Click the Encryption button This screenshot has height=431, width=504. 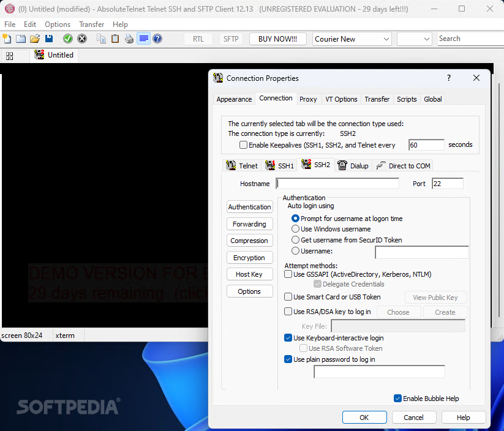pyautogui.click(x=249, y=258)
